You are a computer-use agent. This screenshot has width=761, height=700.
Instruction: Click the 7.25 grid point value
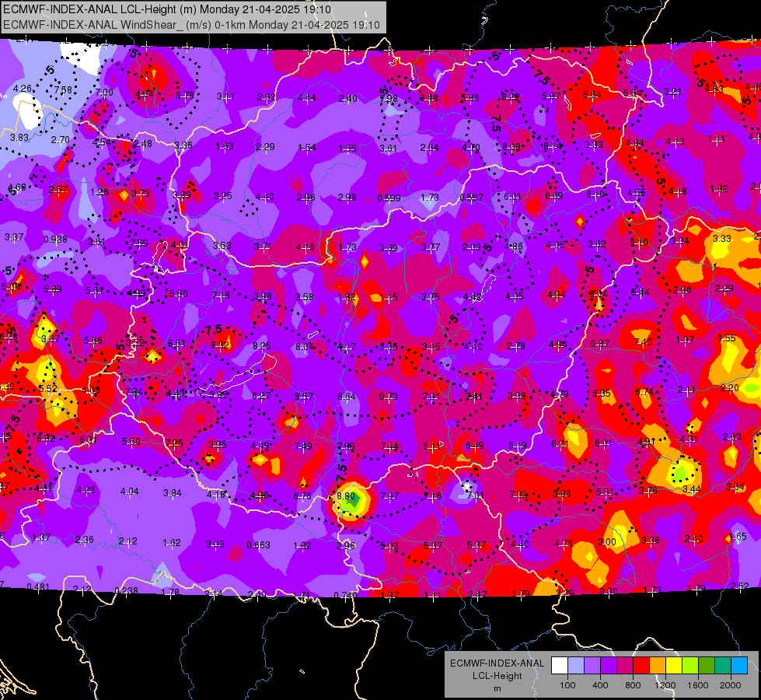click(174, 443)
